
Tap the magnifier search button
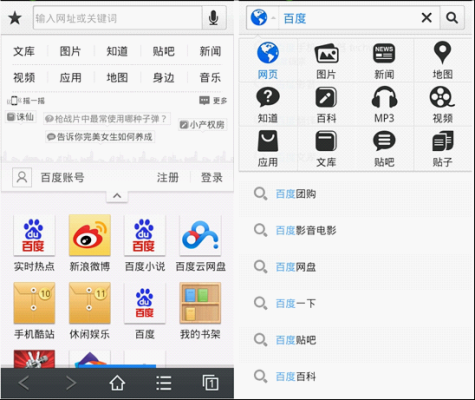click(x=452, y=18)
